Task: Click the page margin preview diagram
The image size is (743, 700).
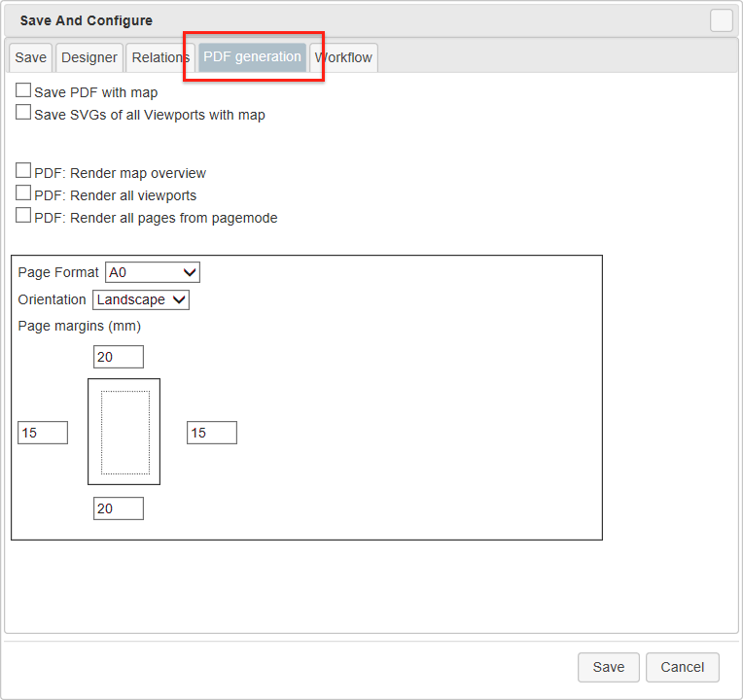Action: point(124,432)
